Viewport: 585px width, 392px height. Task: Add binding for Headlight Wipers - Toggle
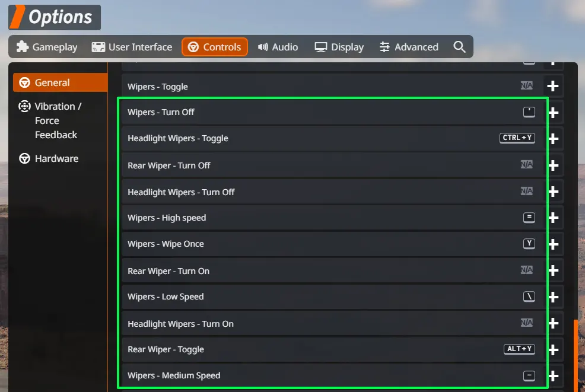[554, 139]
